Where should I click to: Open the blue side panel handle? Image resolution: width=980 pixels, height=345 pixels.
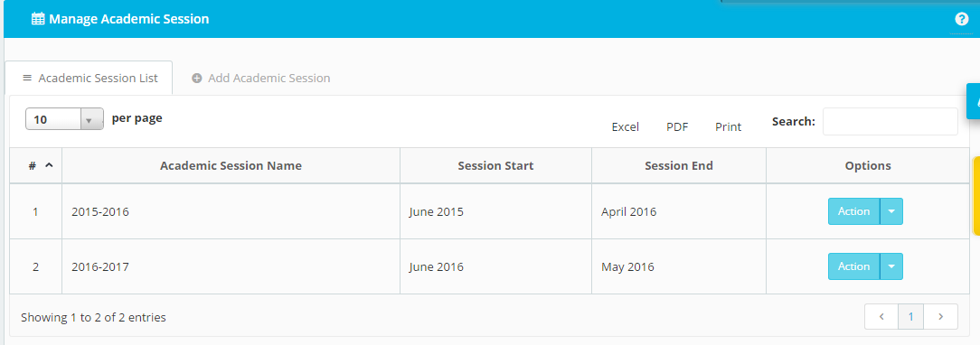(x=973, y=101)
